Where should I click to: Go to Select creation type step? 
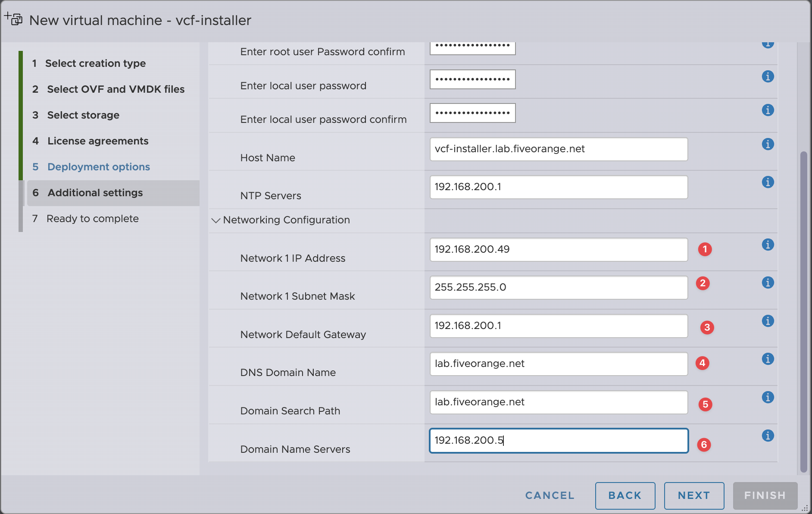coord(95,63)
